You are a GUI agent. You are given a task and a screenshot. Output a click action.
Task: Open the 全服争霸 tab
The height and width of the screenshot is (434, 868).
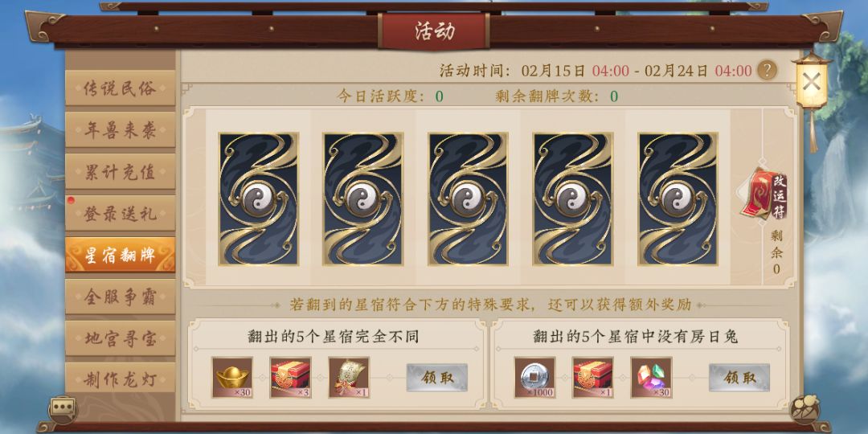click(x=120, y=297)
